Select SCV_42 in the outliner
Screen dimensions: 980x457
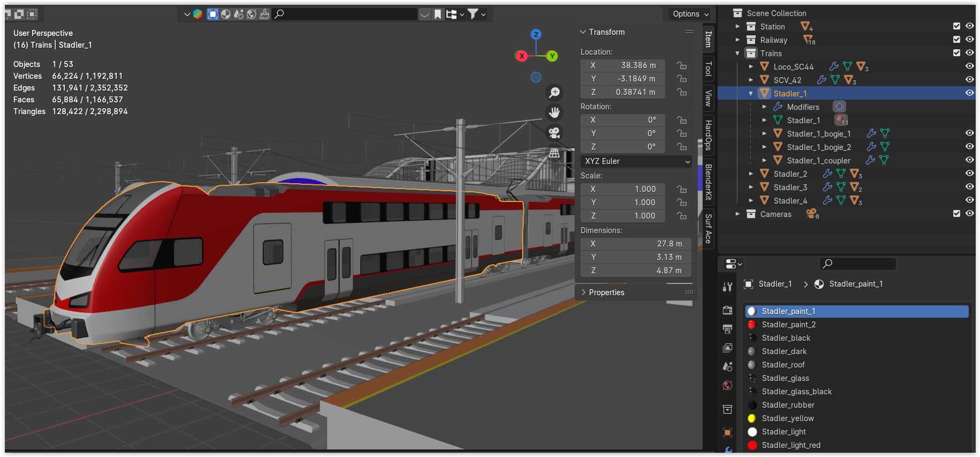point(787,80)
